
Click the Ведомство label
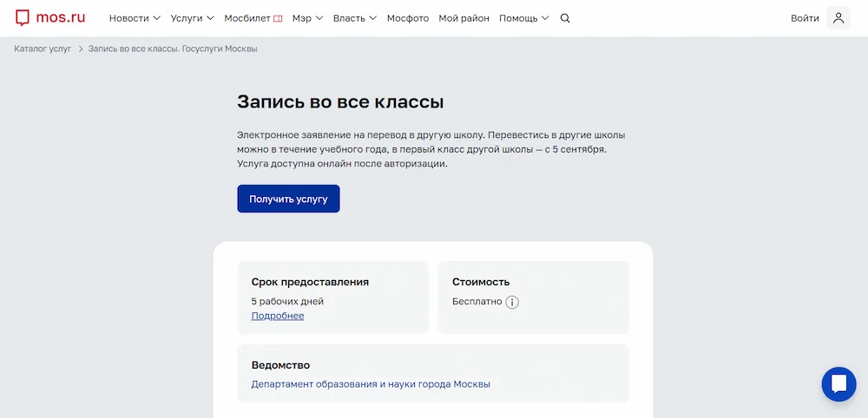click(280, 365)
